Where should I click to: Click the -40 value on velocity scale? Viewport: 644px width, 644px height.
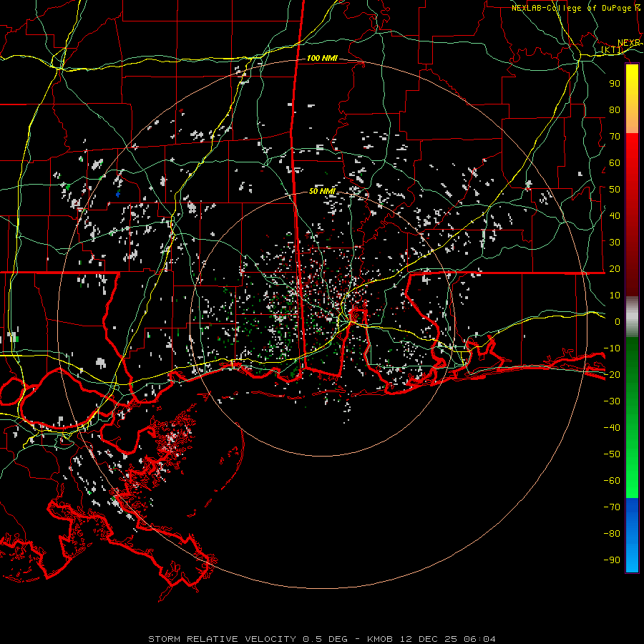tap(612, 428)
